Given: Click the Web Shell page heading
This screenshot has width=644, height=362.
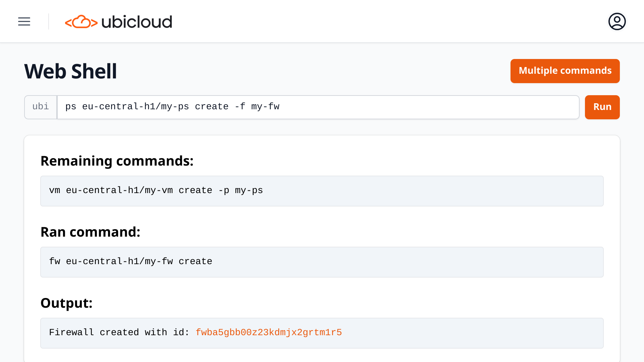Looking at the screenshot, I should 70,71.
